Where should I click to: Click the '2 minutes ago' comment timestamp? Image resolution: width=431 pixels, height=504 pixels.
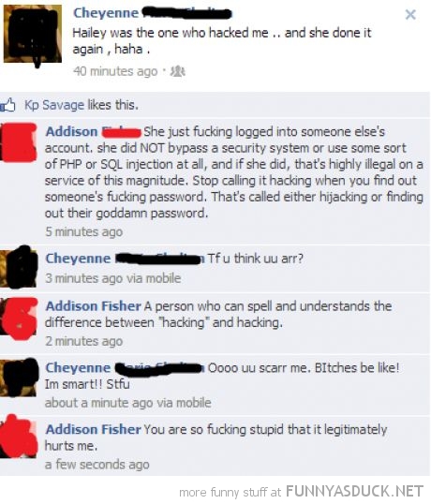tap(84, 341)
